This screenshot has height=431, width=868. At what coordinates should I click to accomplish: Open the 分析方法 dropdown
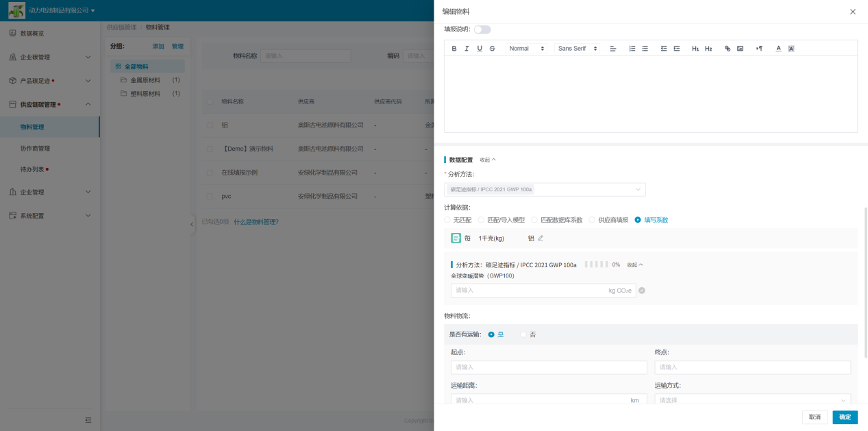[x=545, y=190]
